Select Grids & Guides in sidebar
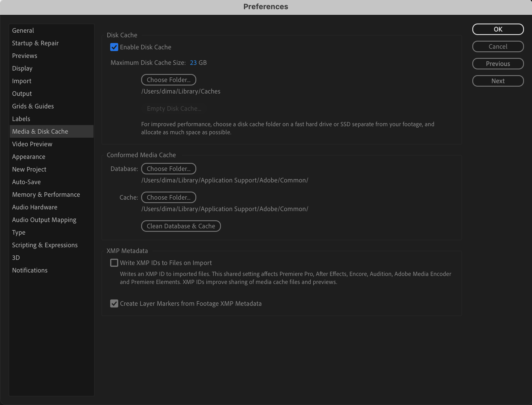Image resolution: width=532 pixels, height=405 pixels. tap(33, 106)
